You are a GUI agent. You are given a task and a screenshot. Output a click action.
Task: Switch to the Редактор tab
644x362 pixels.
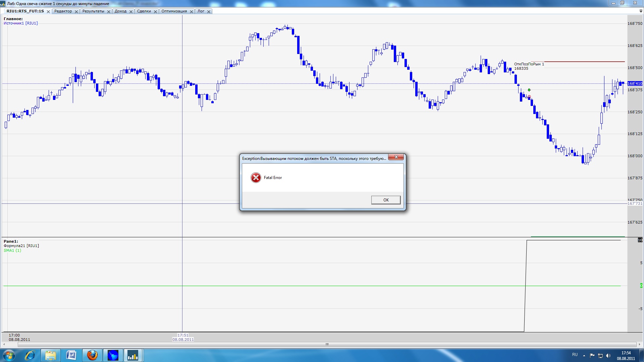63,11
